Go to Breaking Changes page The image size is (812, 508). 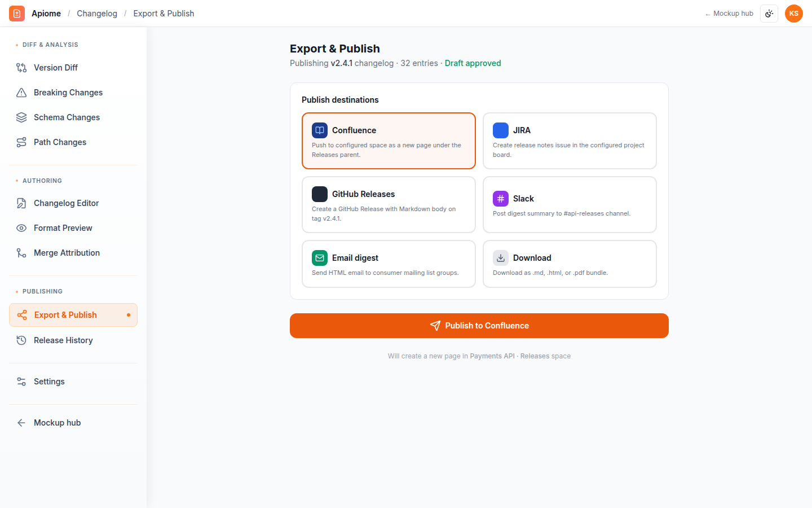(73, 93)
